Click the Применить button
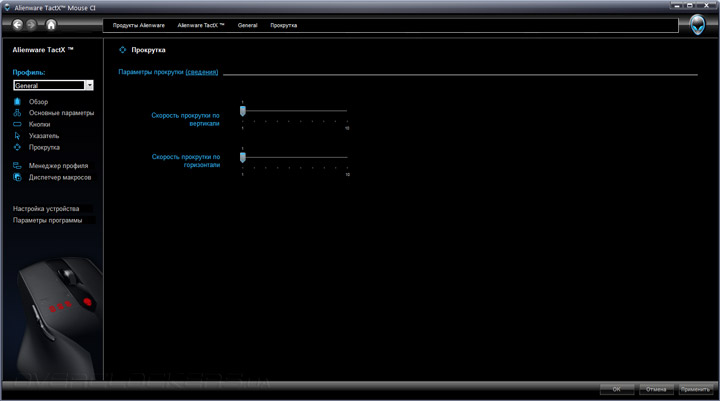720x401 pixels. pyautogui.click(x=696, y=389)
